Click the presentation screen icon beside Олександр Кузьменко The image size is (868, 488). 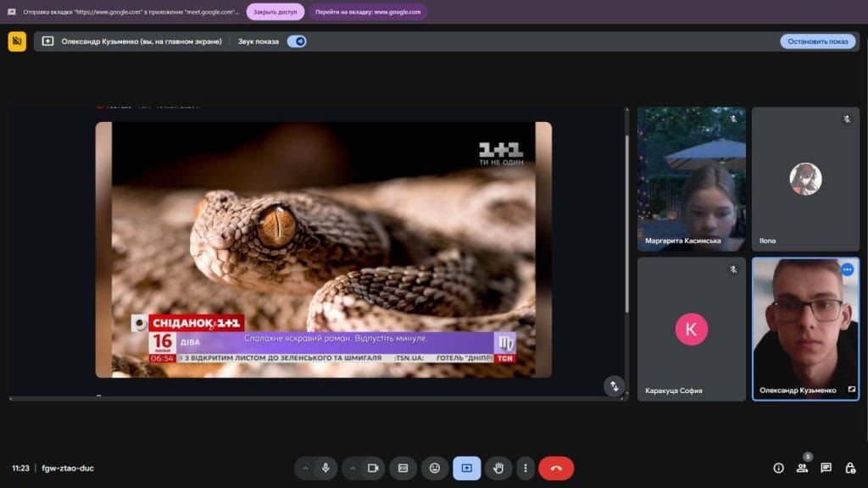tap(47, 42)
